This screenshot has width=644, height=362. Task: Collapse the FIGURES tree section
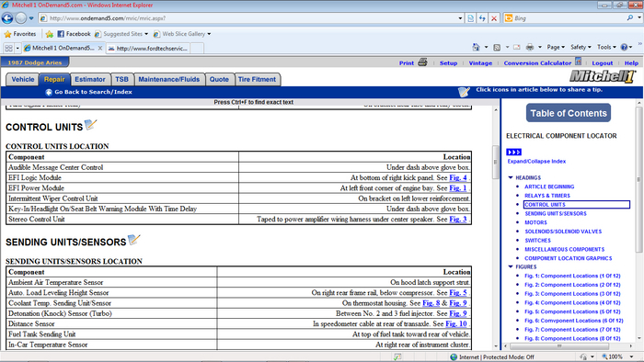511,266
